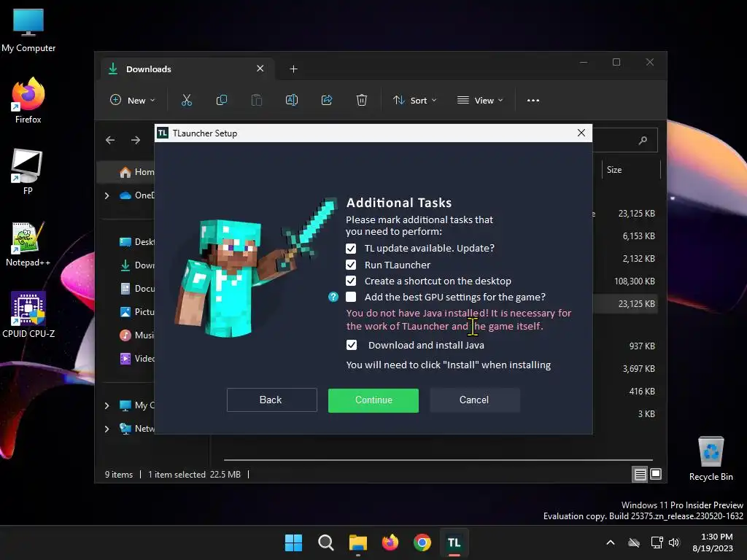Open Notepad++ desktop shortcut

coord(28,244)
